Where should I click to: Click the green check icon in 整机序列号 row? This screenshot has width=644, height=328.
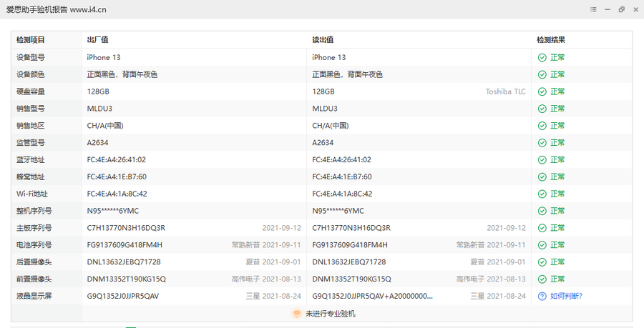click(542, 211)
